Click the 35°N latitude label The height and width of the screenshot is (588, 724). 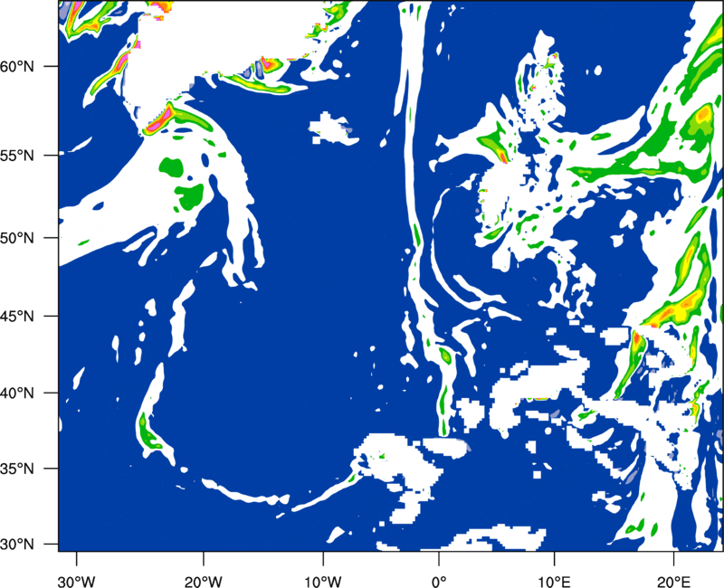pyautogui.click(x=17, y=469)
